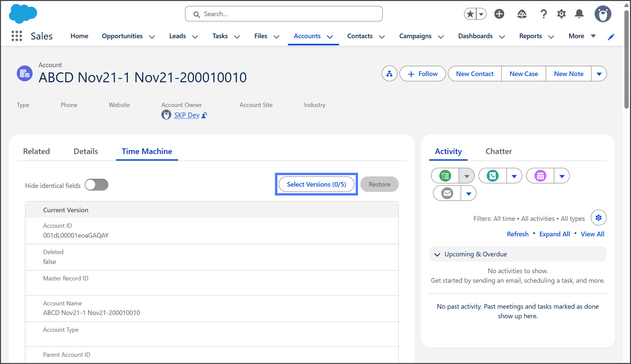This screenshot has width=631, height=364.
Task: Open the notifications bell
Action: (x=579, y=14)
